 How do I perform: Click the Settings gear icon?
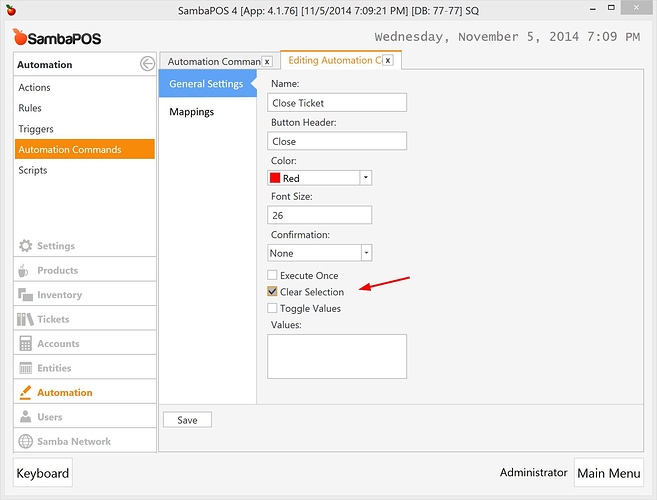(26, 246)
